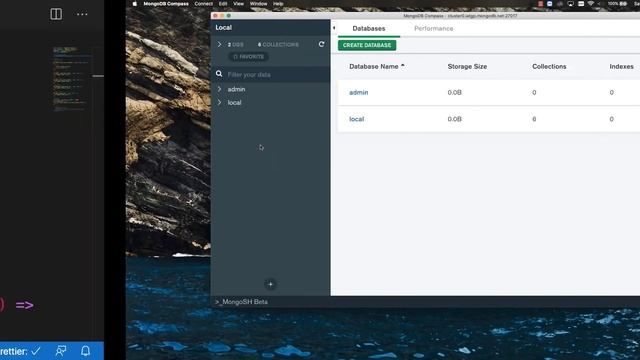Image resolution: width=640 pixels, height=360 pixels.
Task: Click the VS Code feedback icon in status bar
Action: point(61,351)
